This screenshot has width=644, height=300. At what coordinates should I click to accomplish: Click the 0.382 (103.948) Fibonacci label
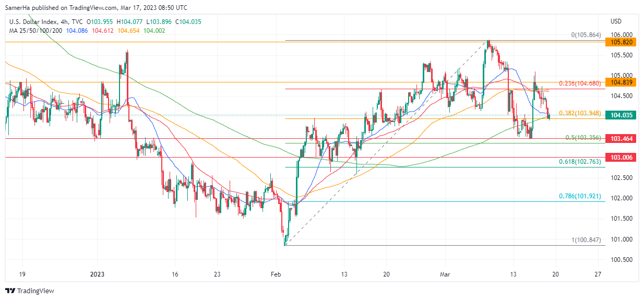tap(580, 113)
